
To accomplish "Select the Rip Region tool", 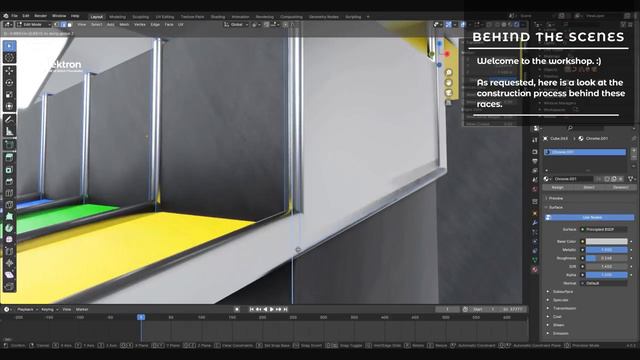I will [9, 286].
